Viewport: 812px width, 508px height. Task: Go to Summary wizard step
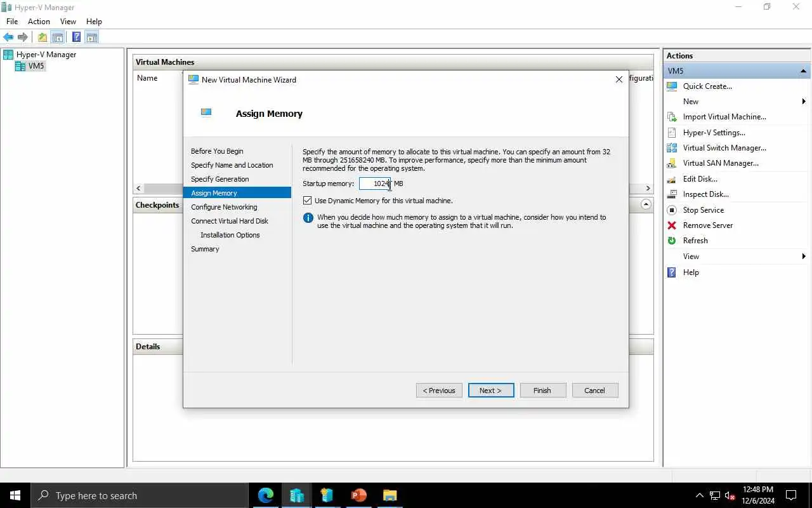[x=205, y=249]
